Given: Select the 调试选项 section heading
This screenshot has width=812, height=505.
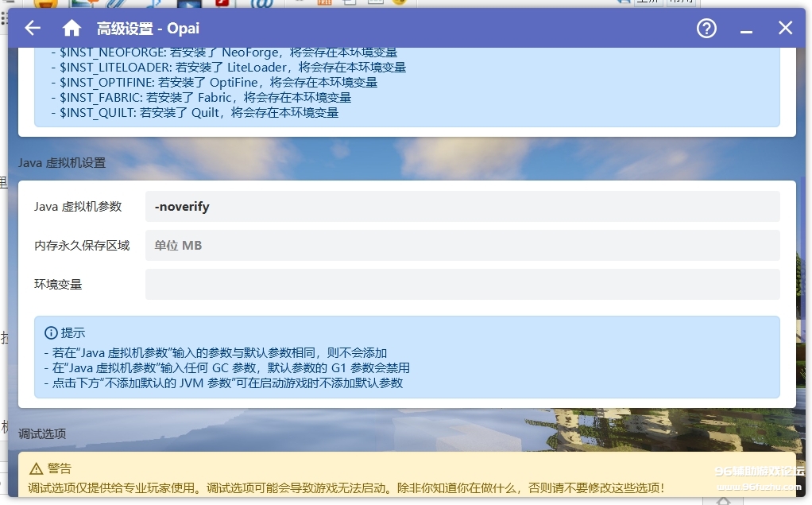Looking at the screenshot, I should (x=42, y=434).
